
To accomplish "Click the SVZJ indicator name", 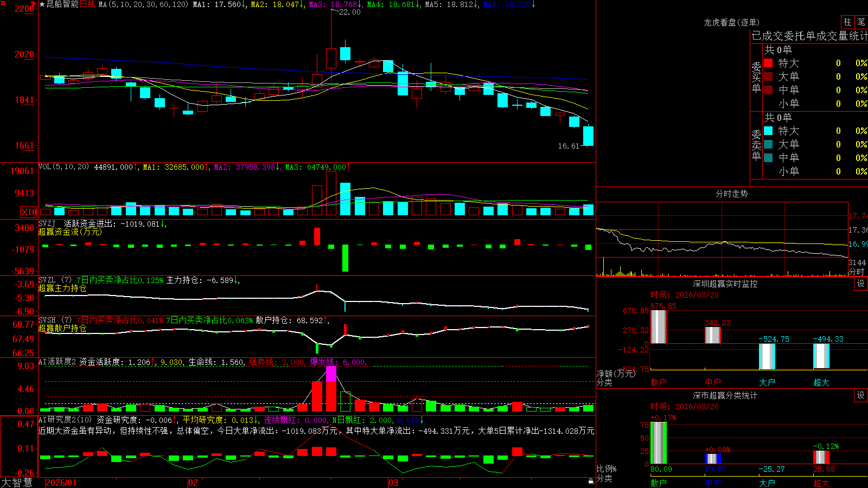I will click(x=47, y=223).
